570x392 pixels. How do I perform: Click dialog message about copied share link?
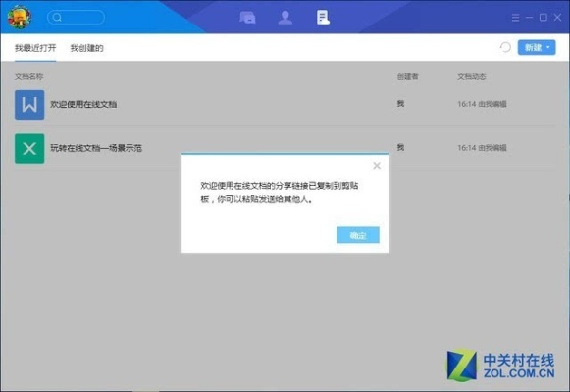point(280,192)
